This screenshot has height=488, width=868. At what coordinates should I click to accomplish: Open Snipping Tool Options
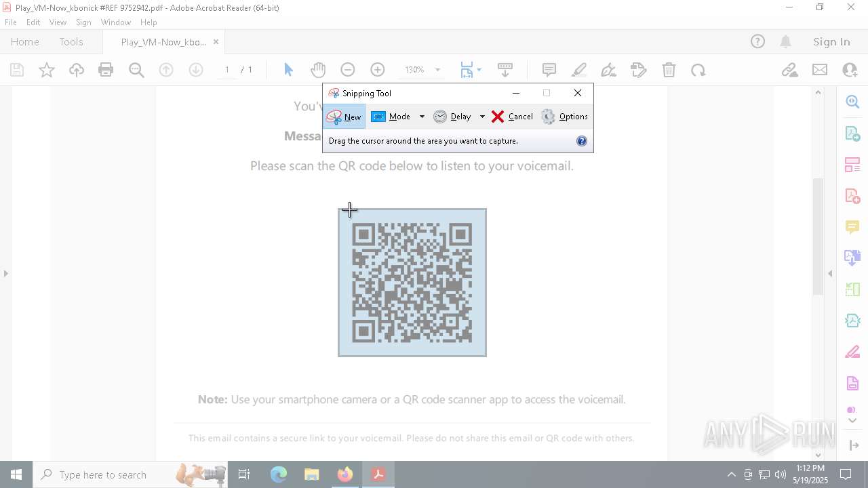pyautogui.click(x=564, y=117)
